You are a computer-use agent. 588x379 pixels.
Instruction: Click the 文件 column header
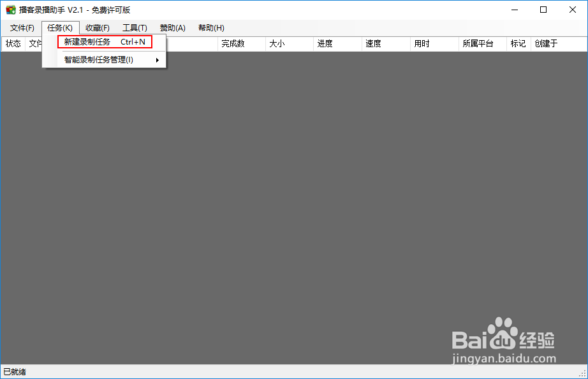35,43
